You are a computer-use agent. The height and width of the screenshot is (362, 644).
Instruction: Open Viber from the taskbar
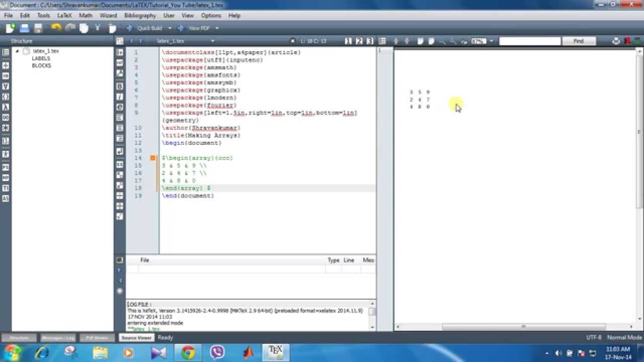click(218, 353)
